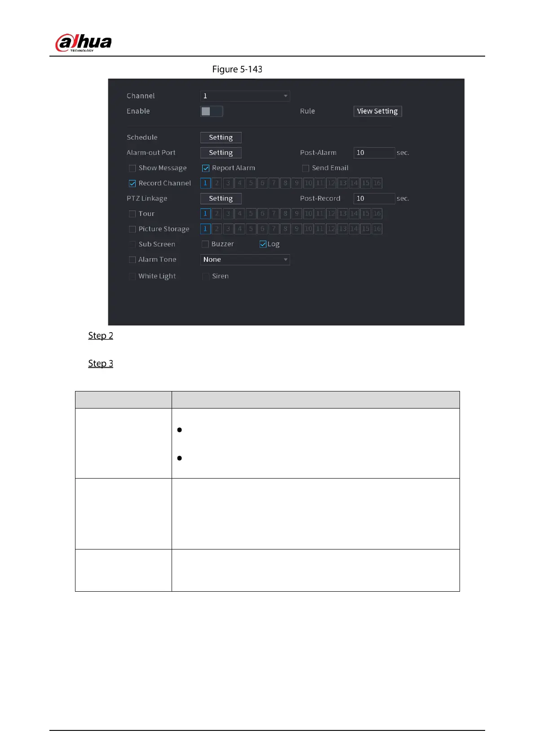535x756 pixels.
Task: Click the Post-Record seconds field
Action: [374, 198]
